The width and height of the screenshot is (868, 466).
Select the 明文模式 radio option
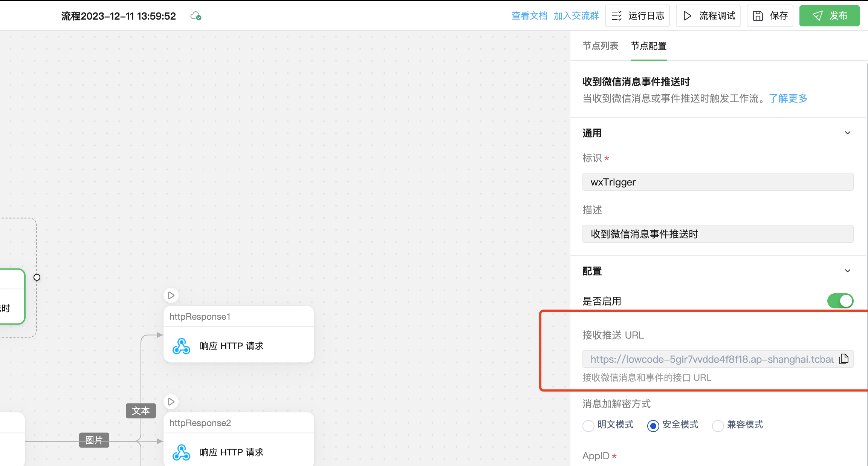coord(588,426)
